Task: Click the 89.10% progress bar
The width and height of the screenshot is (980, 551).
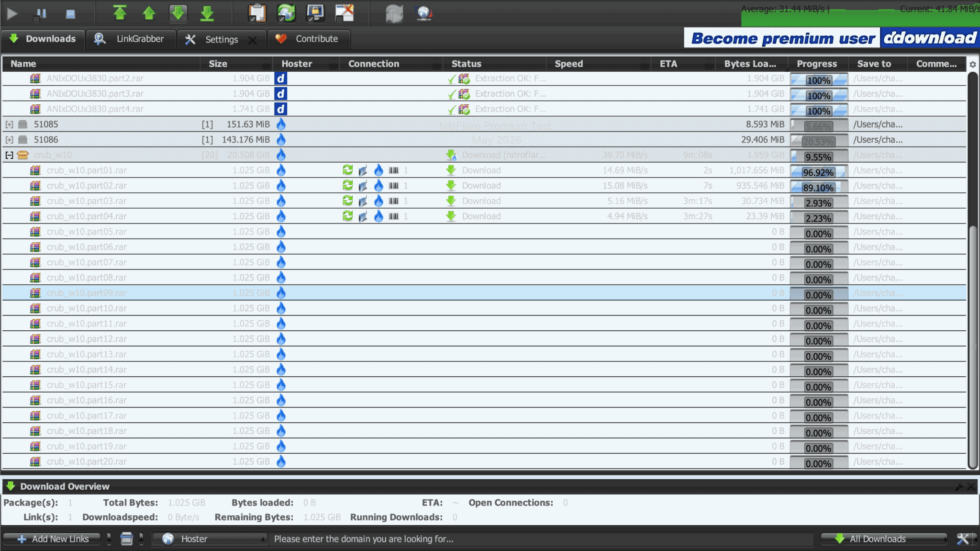Action: (818, 187)
